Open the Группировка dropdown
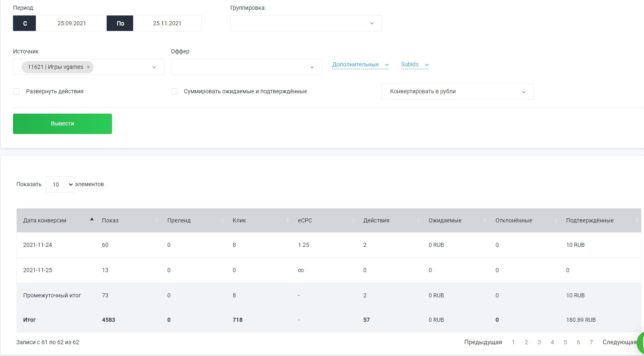This screenshot has width=644, height=356. (306, 23)
